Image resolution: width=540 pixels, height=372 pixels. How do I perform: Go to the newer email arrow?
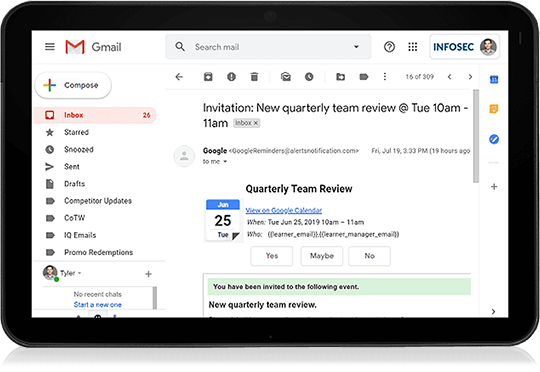tap(449, 77)
